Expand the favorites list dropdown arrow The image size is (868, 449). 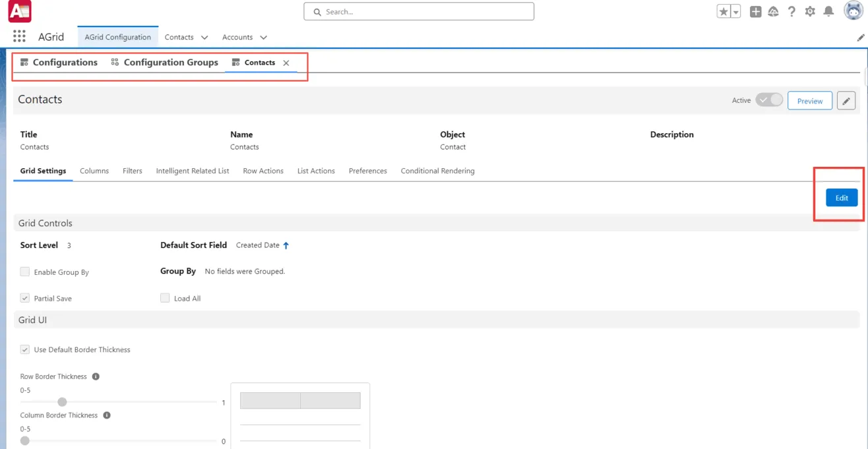[735, 12]
